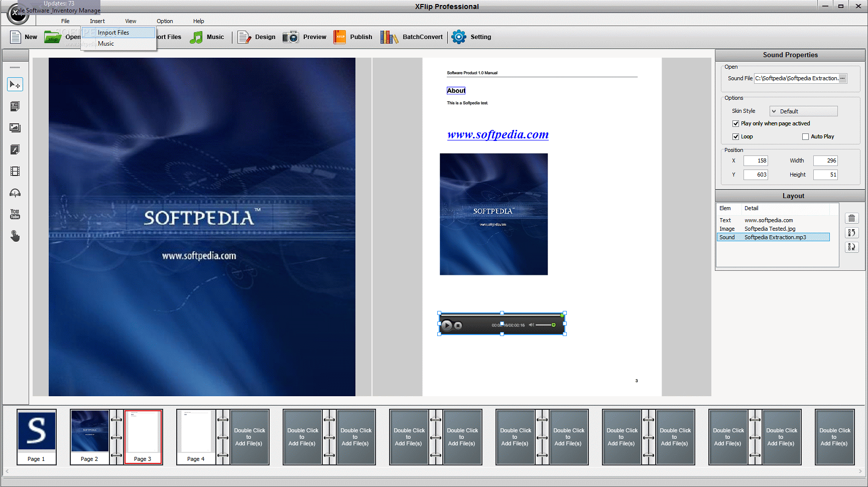Open BatchConvert from toolbar

pos(411,37)
